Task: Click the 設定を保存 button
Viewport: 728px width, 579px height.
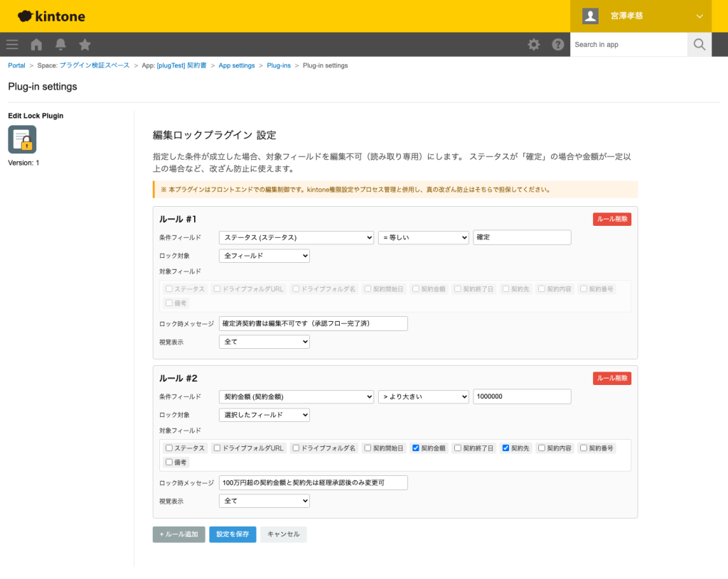Action: pyautogui.click(x=232, y=534)
